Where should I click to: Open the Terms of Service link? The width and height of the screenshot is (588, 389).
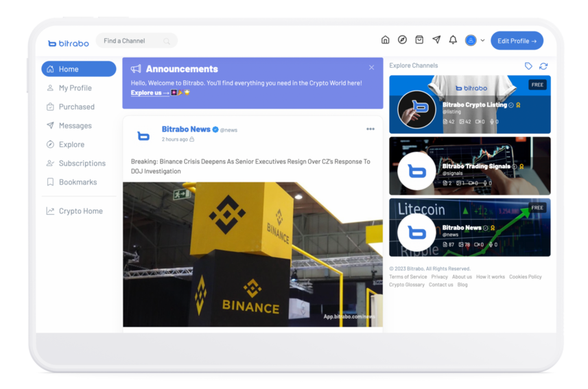[408, 277]
